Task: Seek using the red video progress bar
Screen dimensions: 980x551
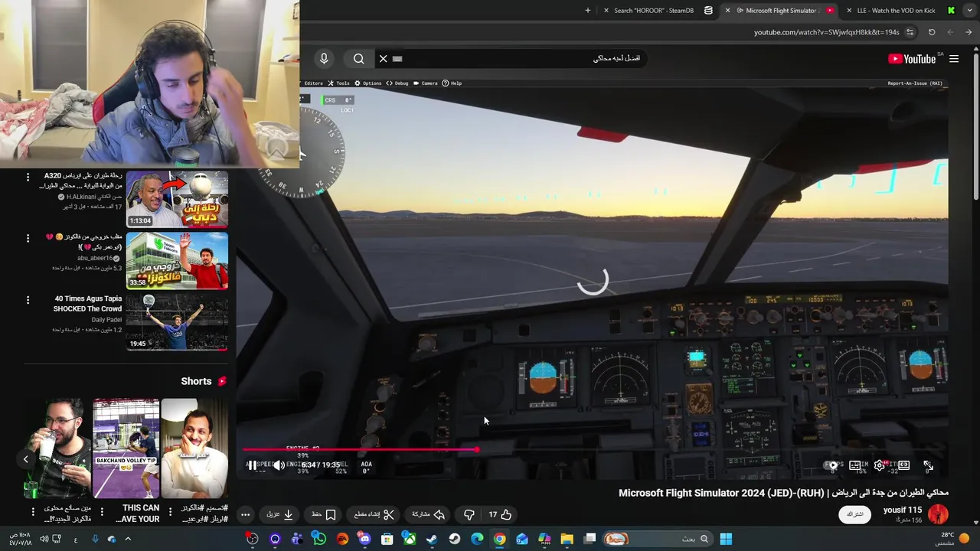Action: [595, 449]
